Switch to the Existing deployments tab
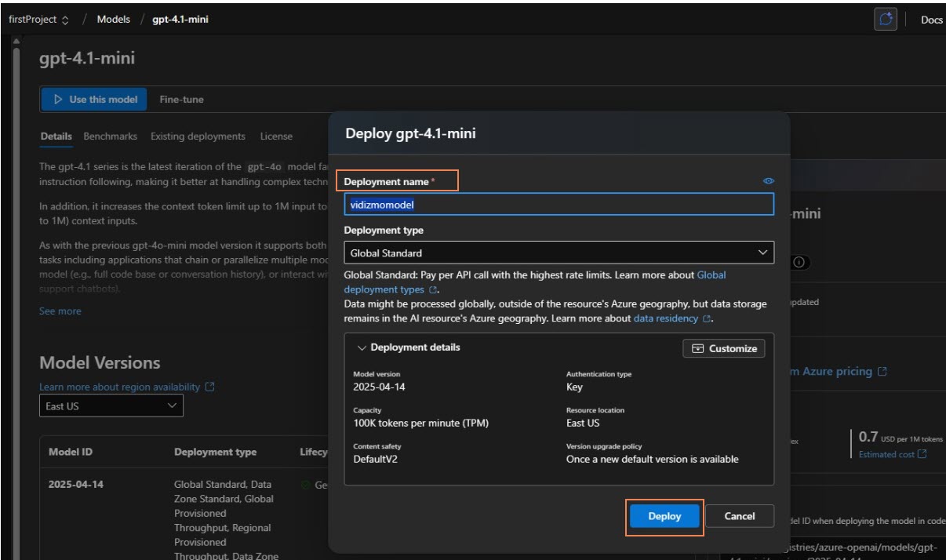The image size is (946, 560). (x=198, y=136)
